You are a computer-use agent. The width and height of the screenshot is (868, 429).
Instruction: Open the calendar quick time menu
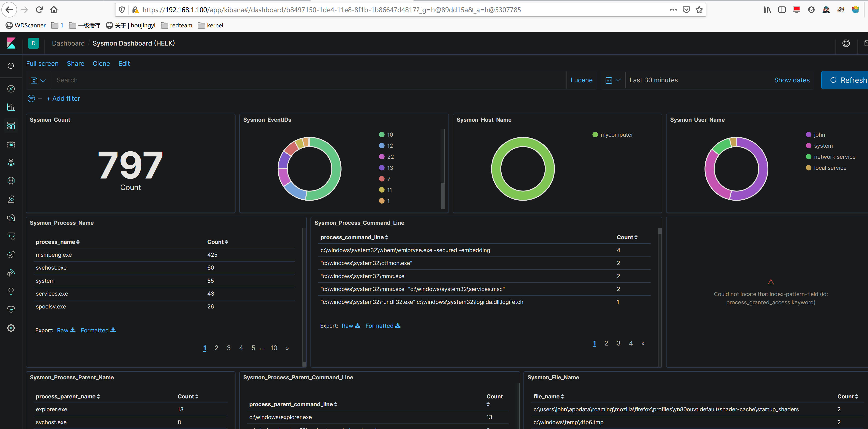click(612, 80)
